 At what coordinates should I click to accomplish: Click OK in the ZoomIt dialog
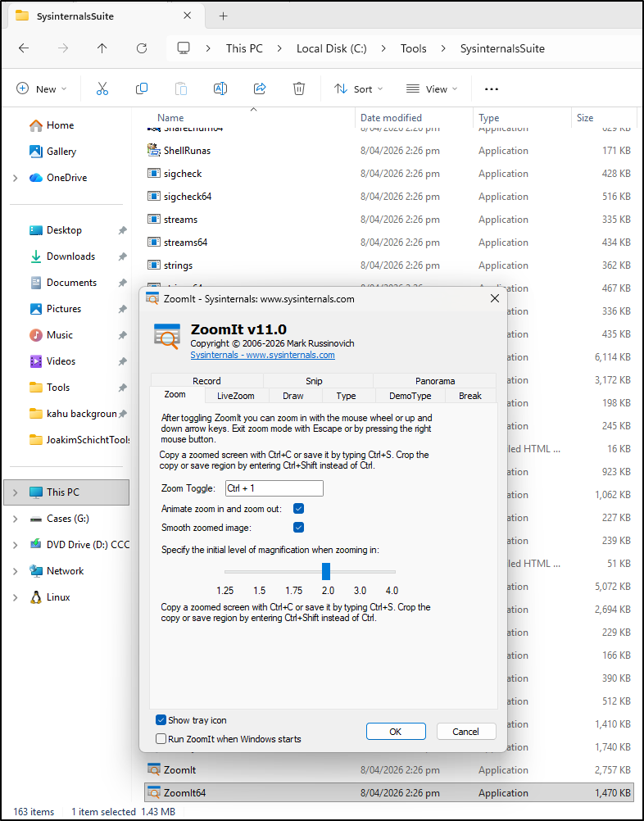[396, 732]
